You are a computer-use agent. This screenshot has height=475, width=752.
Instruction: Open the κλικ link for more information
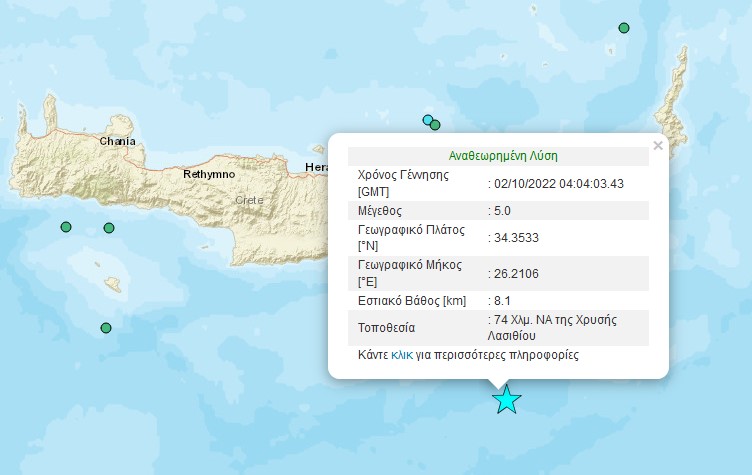(x=402, y=355)
